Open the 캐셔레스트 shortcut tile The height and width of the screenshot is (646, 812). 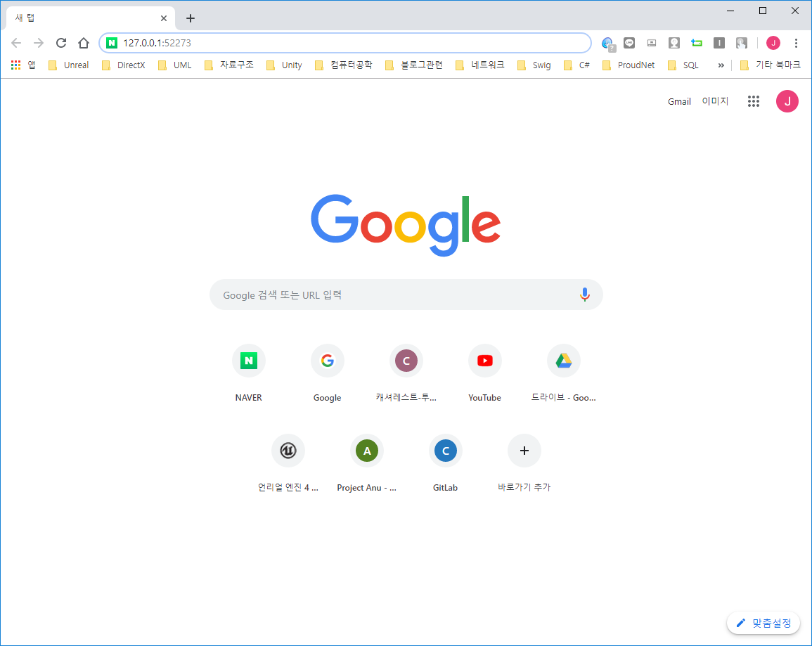tap(406, 373)
